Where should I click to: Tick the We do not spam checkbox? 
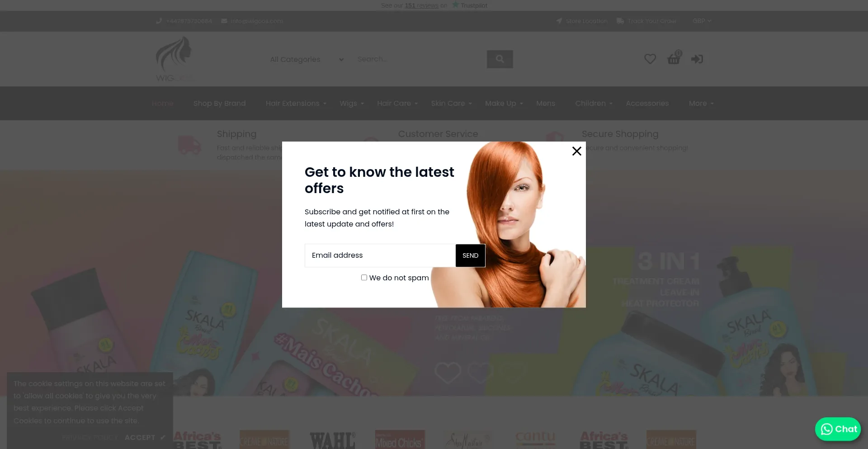pyautogui.click(x=364, y=278)
